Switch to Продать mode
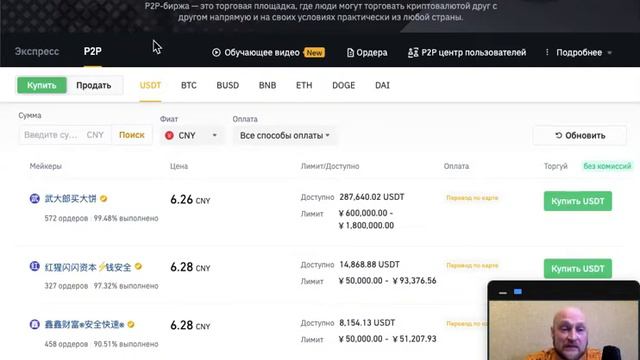The height and width of the screenshot is (360, 640). [x=94, y=85]
